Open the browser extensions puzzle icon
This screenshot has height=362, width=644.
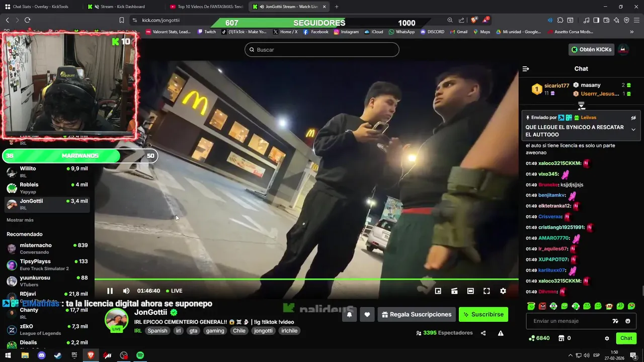point(560,20)
